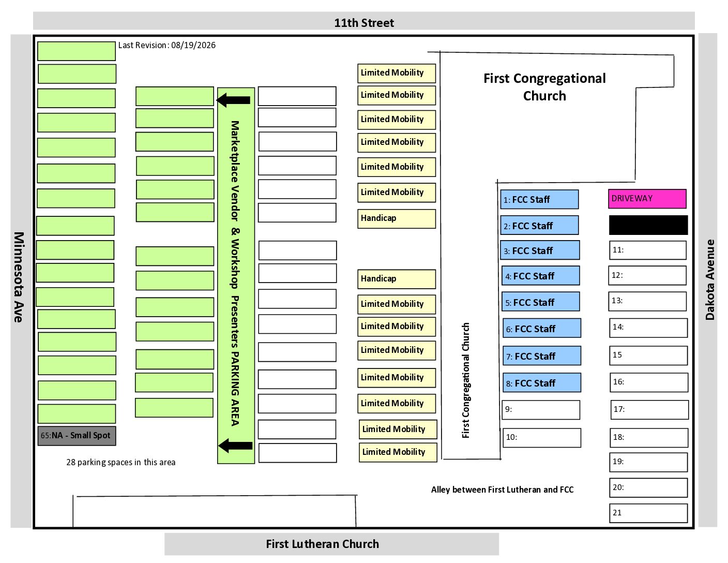Choose the 5: FCC Staff parking spot
Viewport: 728px width, 563px height.
(541, 302)
